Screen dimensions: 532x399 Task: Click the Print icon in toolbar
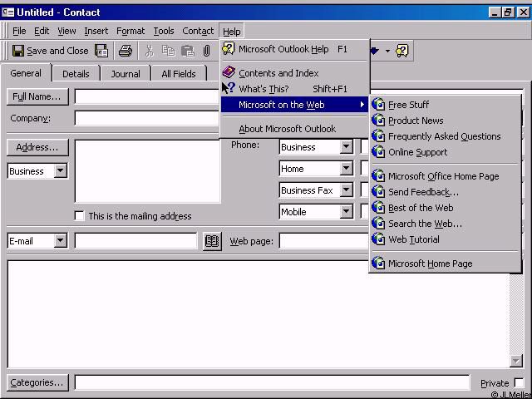click(x=126, y=51)
